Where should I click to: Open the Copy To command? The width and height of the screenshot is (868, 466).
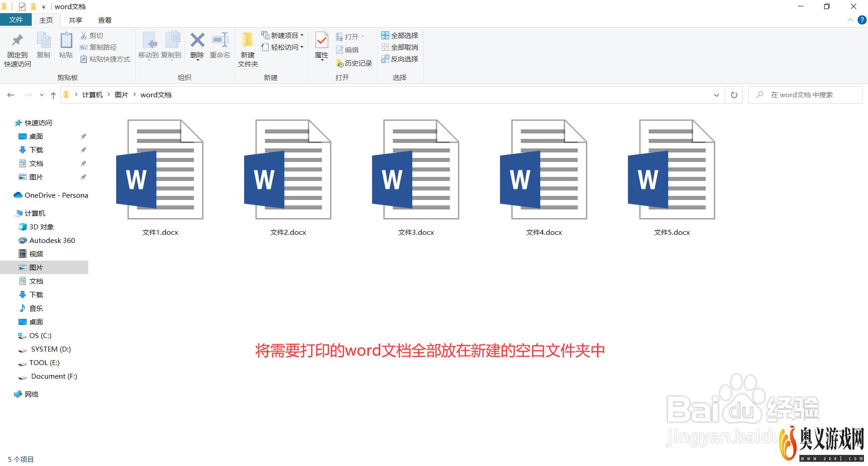(x=171, y=45)
